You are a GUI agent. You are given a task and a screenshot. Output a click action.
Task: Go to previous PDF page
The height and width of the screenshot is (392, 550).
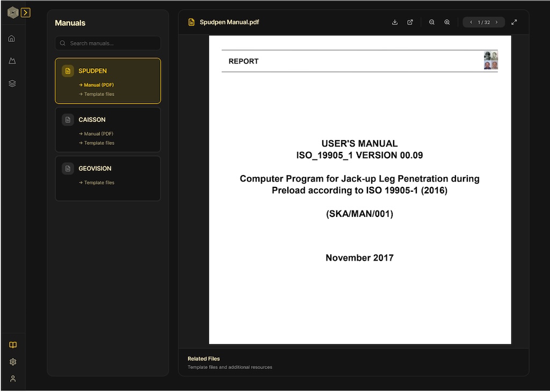[x=471, y=23]
